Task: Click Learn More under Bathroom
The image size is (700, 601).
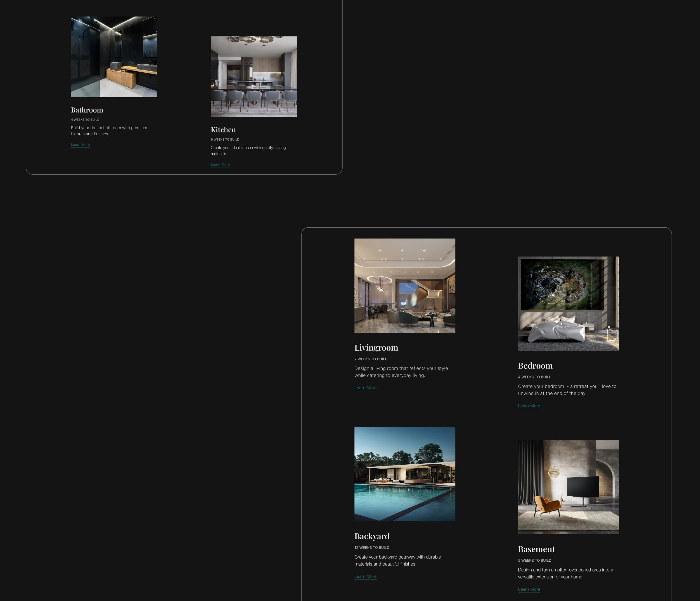Action: (80, 145)
